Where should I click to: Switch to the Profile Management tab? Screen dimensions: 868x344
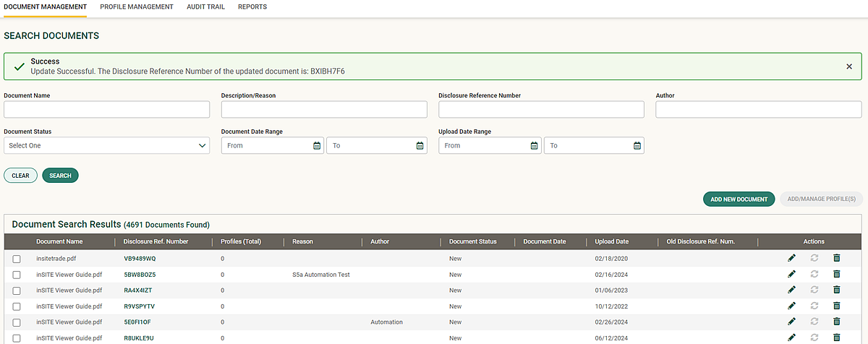tap(137, 7)
